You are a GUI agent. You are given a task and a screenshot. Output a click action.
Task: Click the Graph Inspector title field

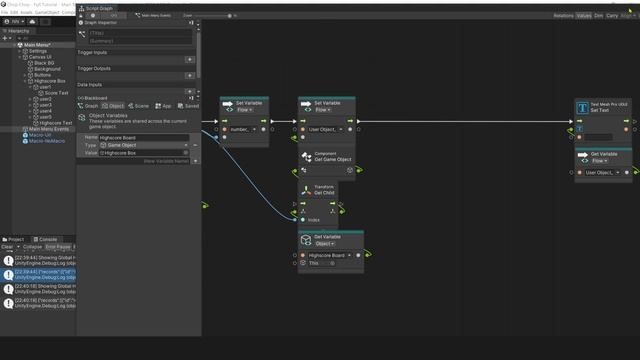[140, 33]
